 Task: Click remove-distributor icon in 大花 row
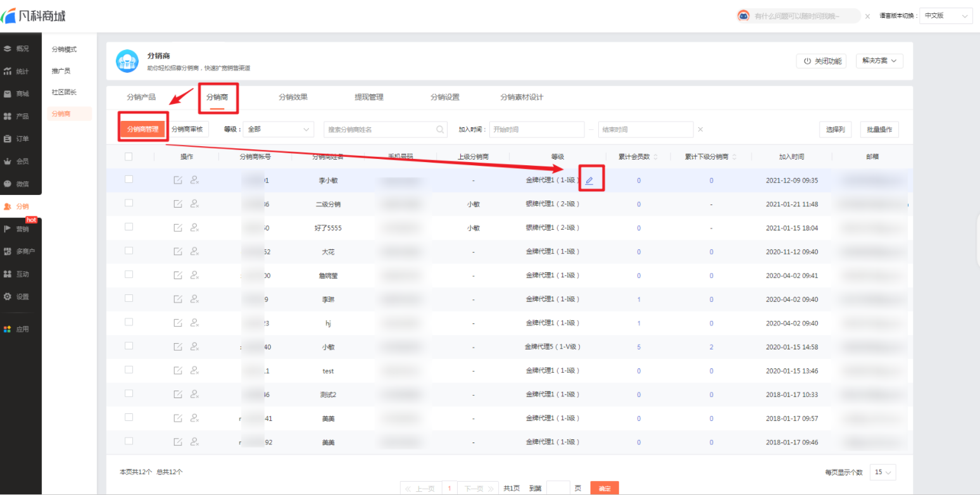(x=195, y=251)
